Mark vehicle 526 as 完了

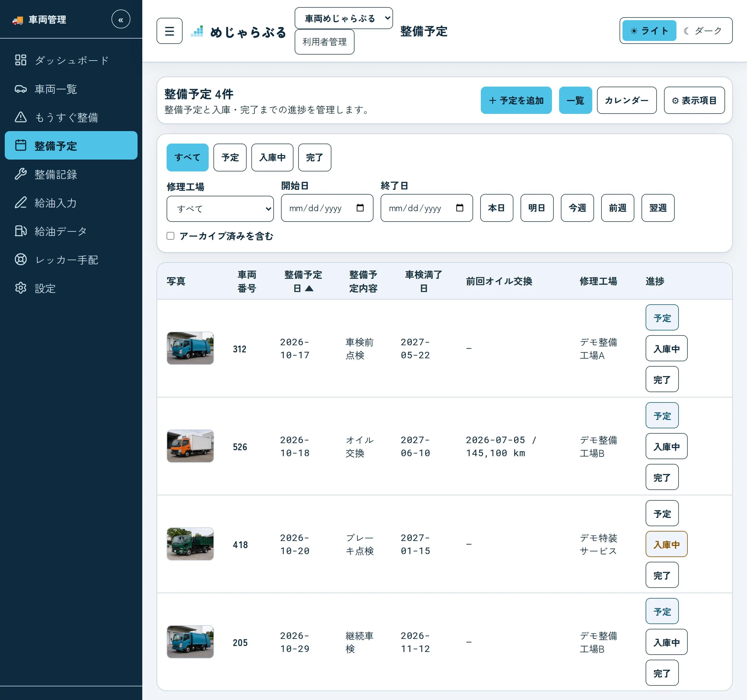point(662,478)
